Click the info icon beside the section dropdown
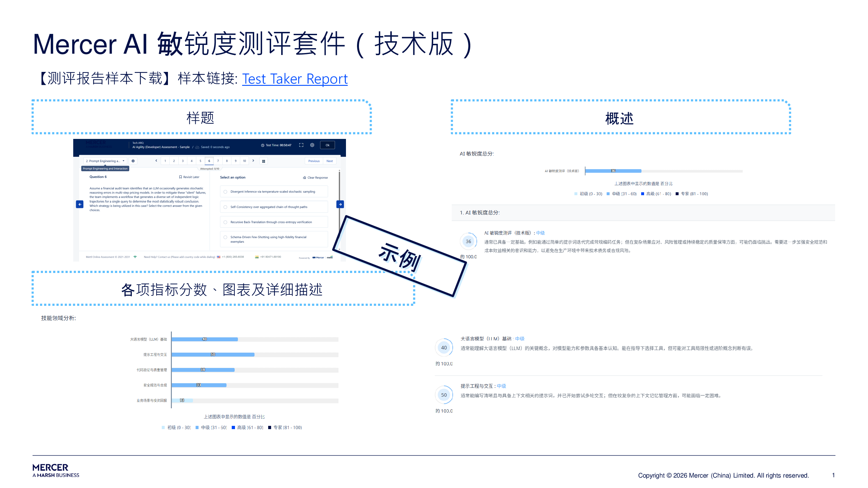This screenshot has height=488, width=868. pos(133,161)
